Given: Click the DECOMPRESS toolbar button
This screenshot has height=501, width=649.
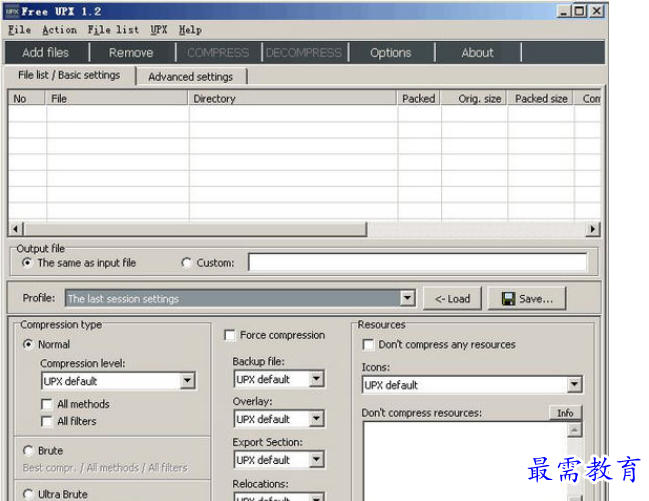Looking at the screenshot, I should (304, 53).
